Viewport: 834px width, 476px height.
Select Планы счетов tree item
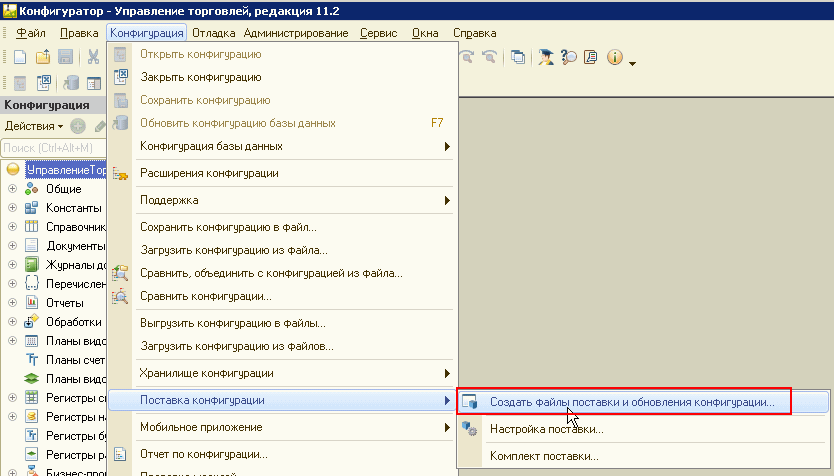coord(75,360)
